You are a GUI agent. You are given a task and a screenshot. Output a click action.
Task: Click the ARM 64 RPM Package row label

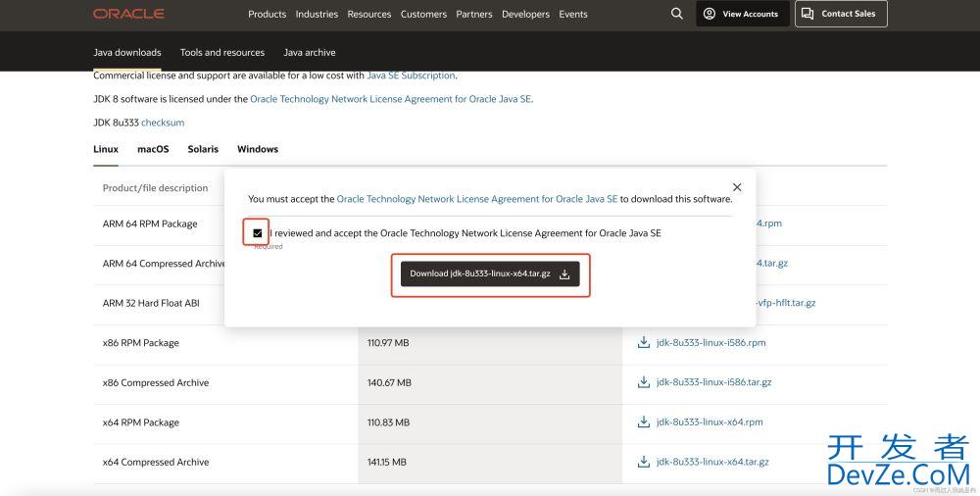tap(150, 223)
